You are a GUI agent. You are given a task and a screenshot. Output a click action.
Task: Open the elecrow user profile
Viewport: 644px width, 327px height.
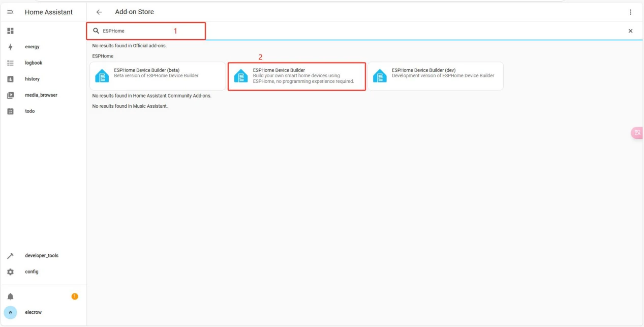pos(33,312)
